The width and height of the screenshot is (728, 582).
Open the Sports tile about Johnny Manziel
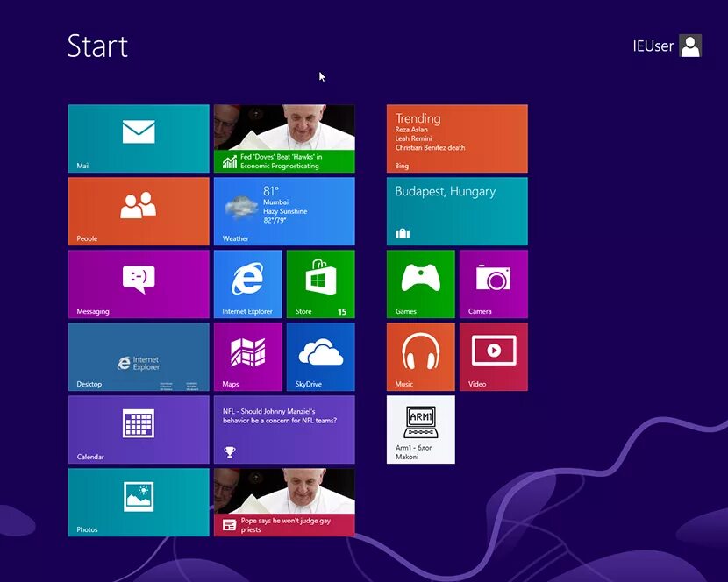[x=284, y=429]
